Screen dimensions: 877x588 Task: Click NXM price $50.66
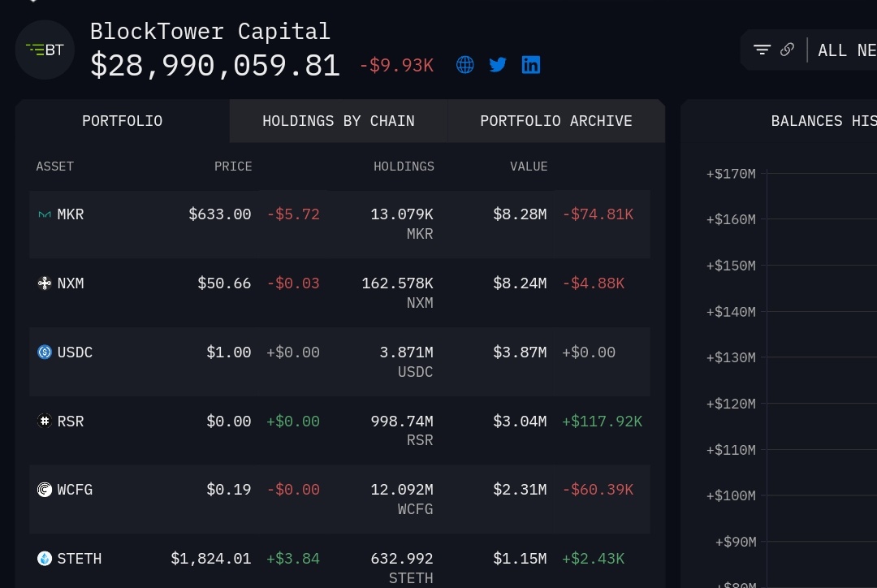(224, 283)
